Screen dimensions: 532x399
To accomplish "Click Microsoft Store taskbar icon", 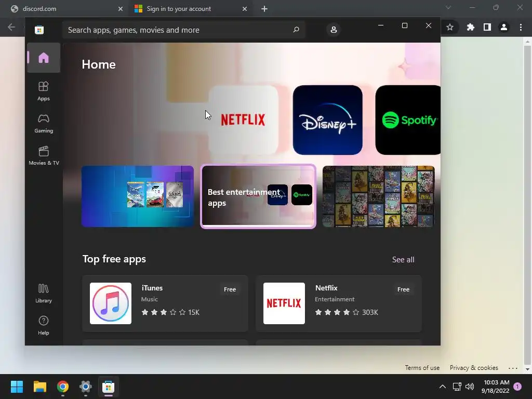I will click(x=109, y=387).
